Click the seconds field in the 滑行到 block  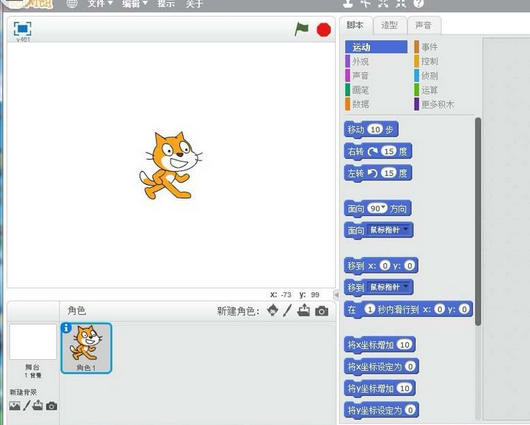tap(370, 309)
